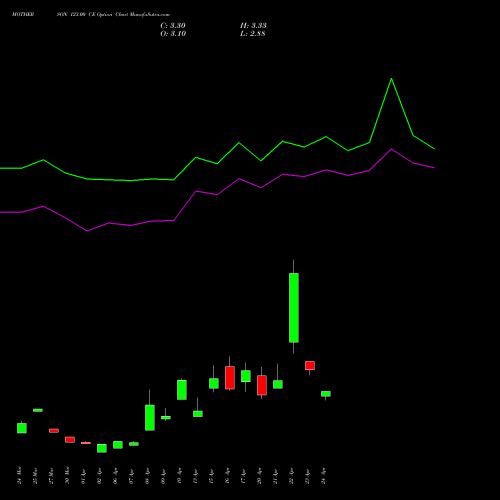Click the 07 Apr date label on axis

132,476
